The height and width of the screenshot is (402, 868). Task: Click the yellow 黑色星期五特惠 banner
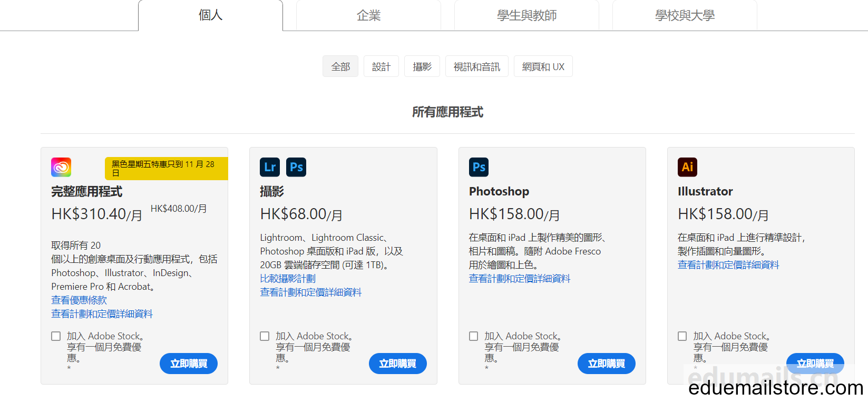(167, 169)
